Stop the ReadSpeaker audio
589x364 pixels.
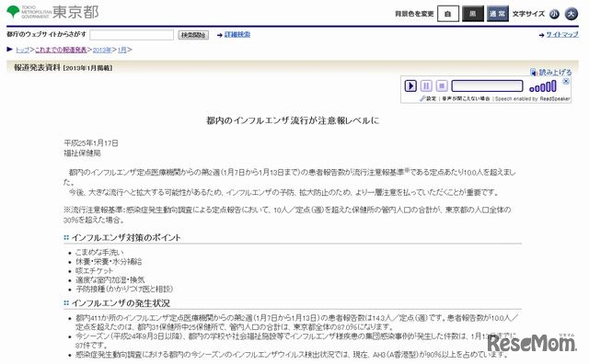pyautogui.click(x=442, y=85)
